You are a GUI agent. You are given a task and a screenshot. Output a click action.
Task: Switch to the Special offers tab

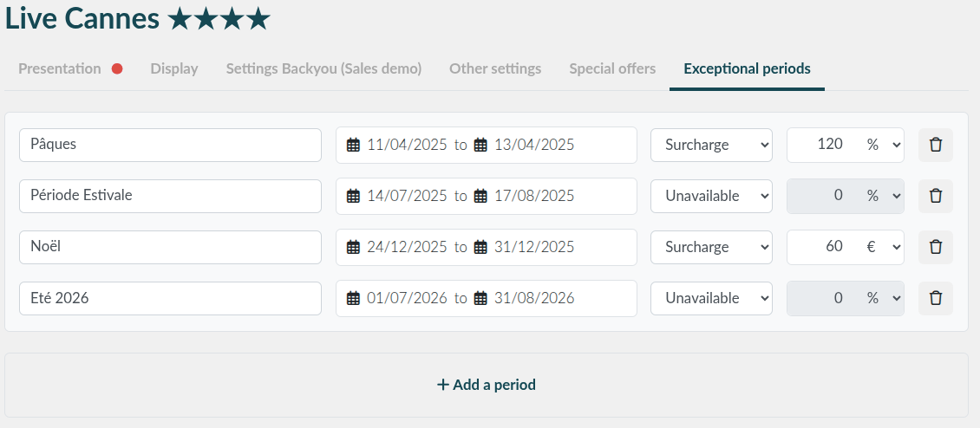[612, 68]
